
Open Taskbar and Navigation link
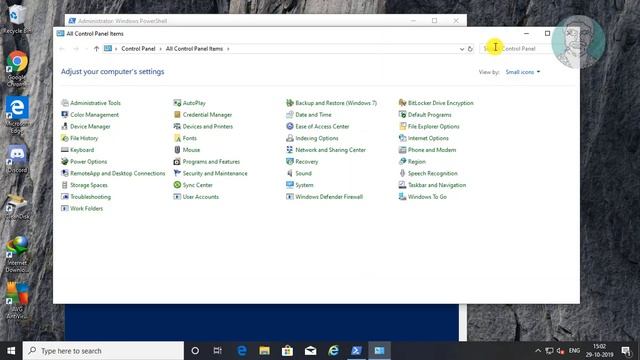coord(437,185)
